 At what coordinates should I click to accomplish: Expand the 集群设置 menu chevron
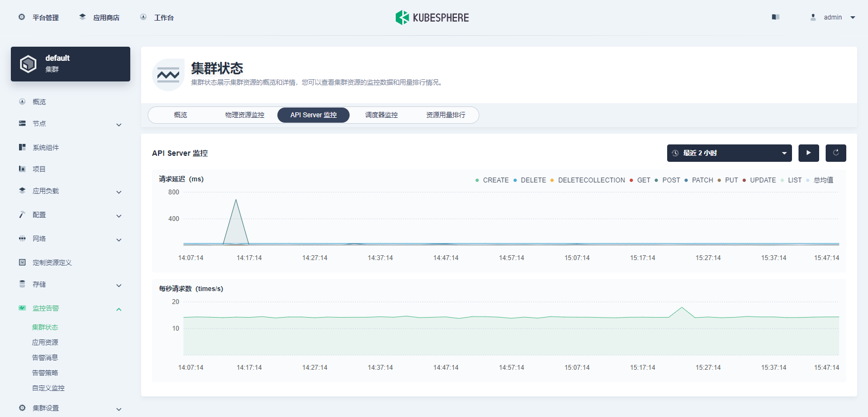click(119, 409)
